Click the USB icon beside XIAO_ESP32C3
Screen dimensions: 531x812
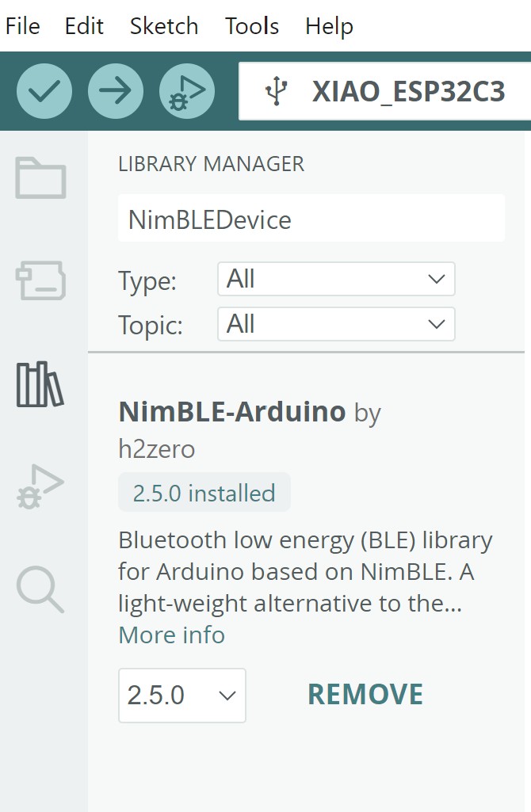276,92
